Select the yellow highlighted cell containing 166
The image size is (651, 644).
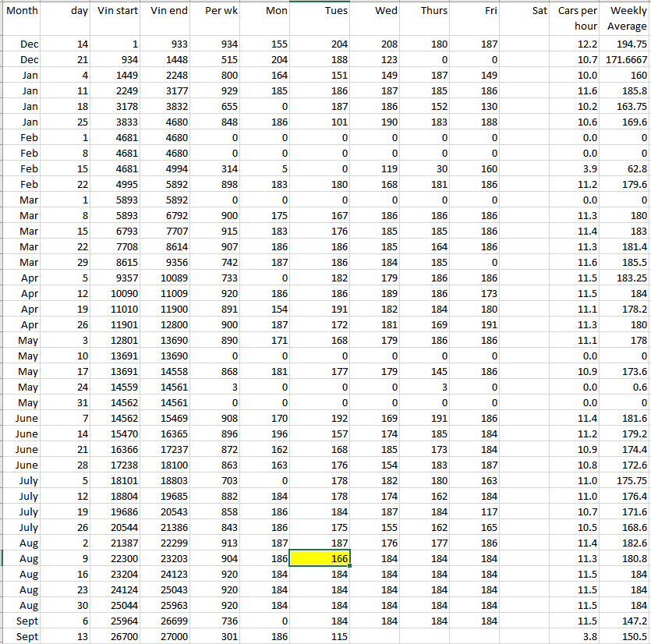point(320,558)
